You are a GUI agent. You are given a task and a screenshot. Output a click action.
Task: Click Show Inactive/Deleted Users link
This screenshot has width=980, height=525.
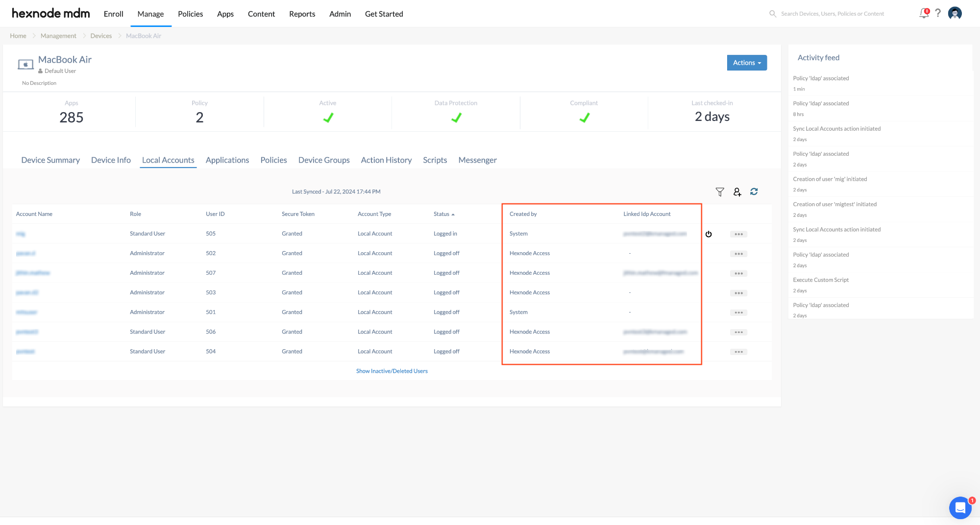[x=392, y=371]
